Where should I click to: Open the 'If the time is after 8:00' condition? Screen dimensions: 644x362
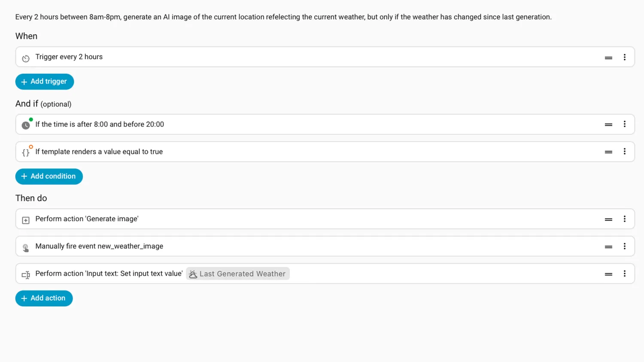coord(325,124)
